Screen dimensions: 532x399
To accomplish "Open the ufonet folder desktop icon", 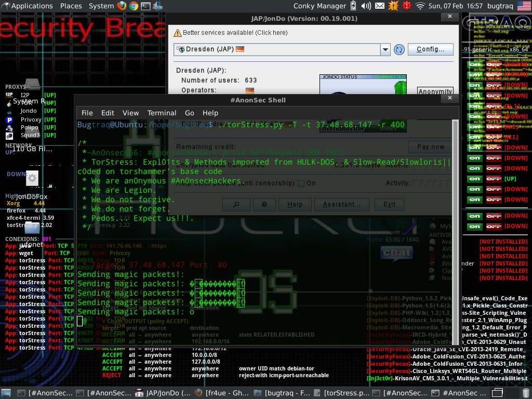I will [32, 227].
